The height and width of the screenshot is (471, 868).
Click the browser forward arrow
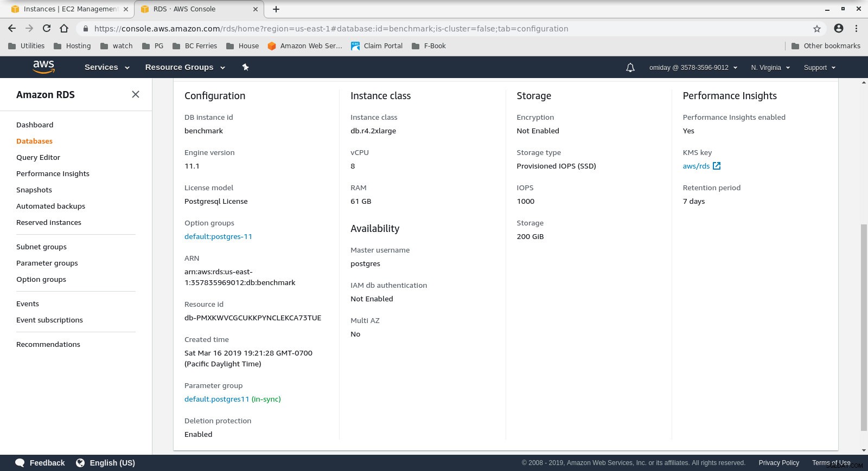[x=29, y=28]
